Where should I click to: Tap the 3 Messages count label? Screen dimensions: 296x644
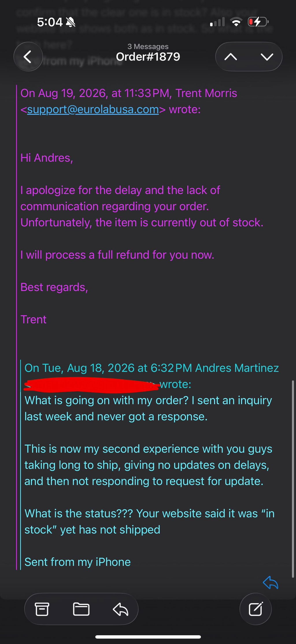pos(148,46)
